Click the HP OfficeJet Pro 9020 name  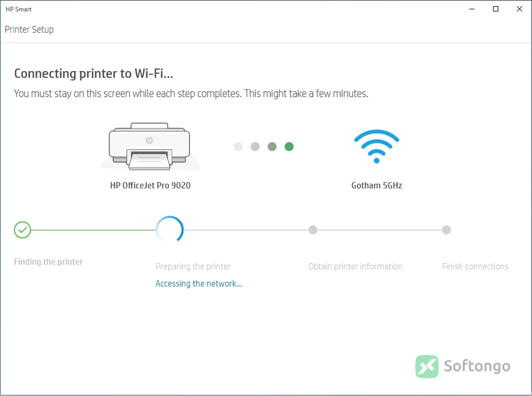coord(150,185)
